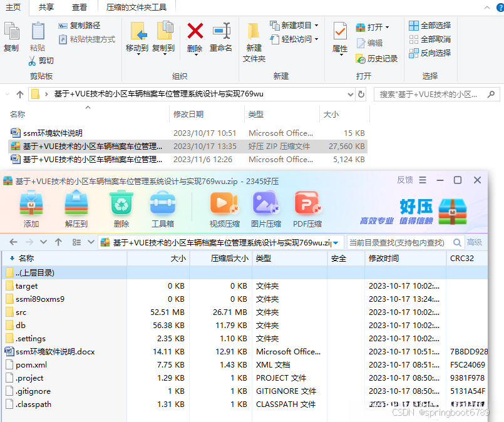The height and width of the screenshot is (422, 504).
Task: Expand Explorer address bar history dropdown
Action: [351, 95]
